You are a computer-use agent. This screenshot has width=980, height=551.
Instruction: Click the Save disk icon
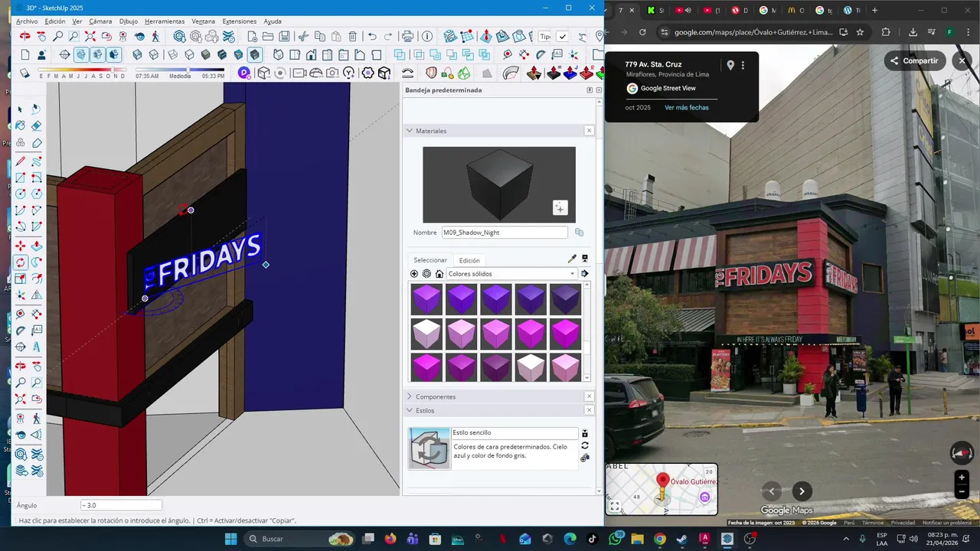click(x=284, y=36)
